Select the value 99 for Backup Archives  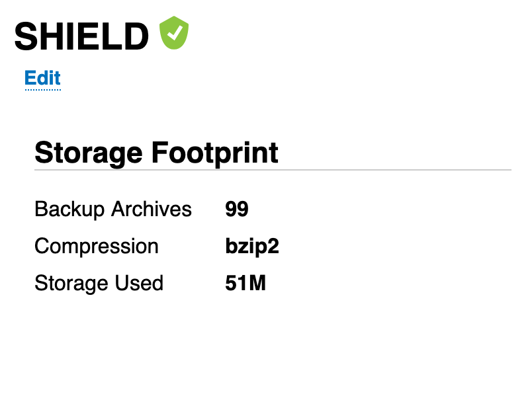pos(238,210)
